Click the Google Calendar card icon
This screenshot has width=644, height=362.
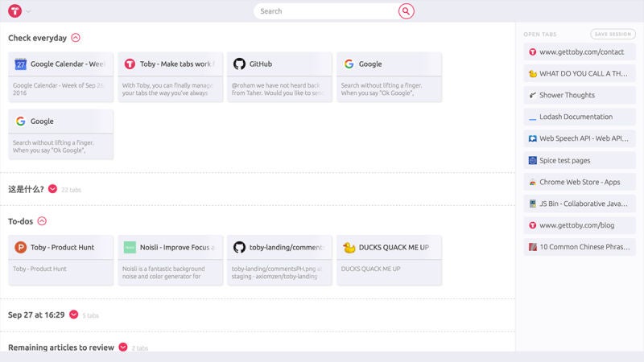pyautogui.click(x=21, y=64)
